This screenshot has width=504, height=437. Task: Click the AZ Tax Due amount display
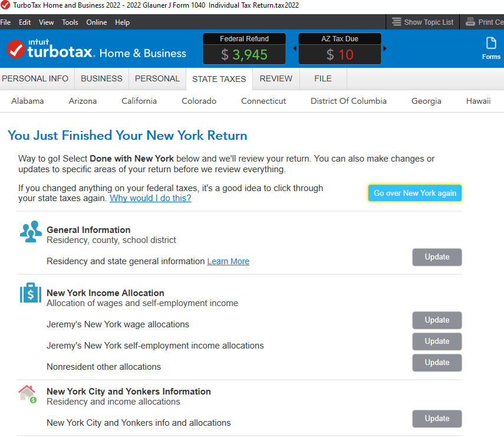tap(340, 55)
